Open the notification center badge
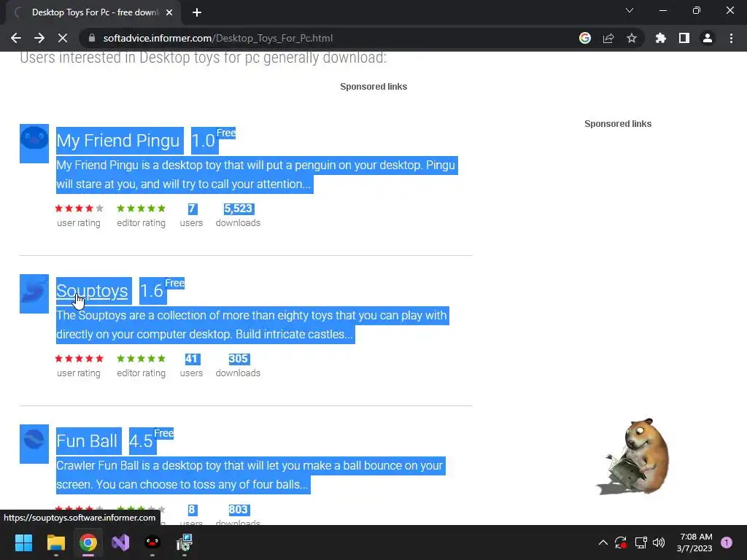This screenshot has height=560, width=747. 727,542
